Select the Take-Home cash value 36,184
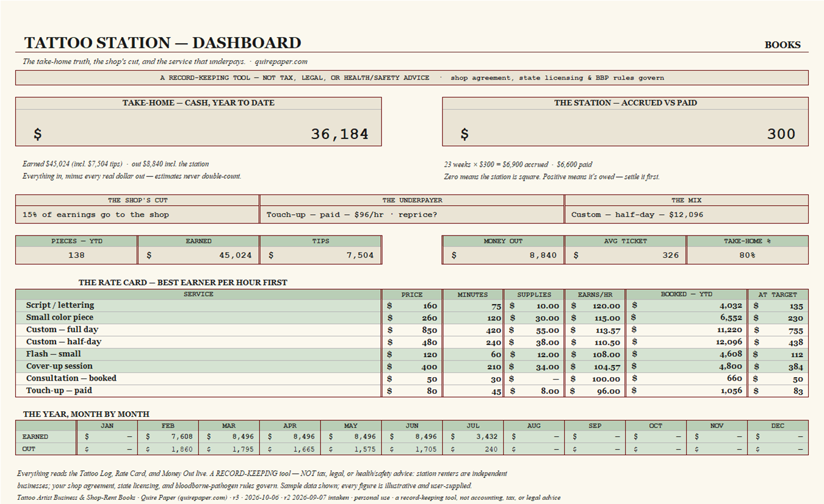Viewport: 824px width, 504px height. tap(339, 134)
